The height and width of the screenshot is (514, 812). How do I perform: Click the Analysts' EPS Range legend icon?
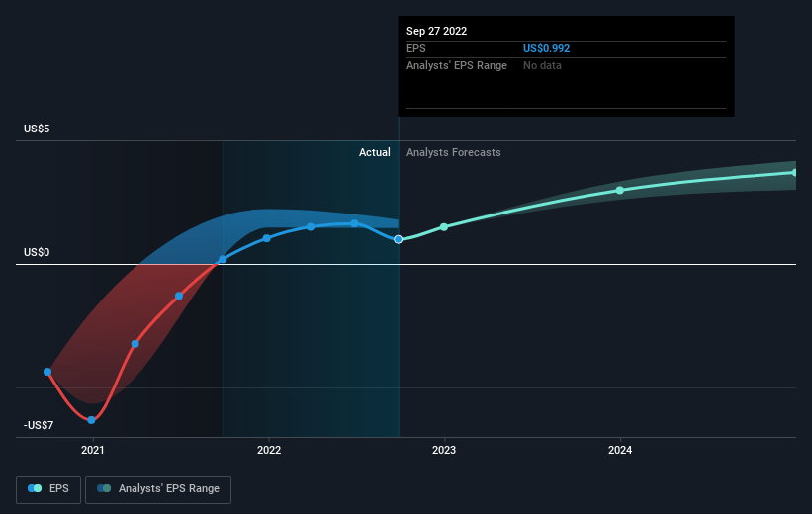[x=104, y=488]
